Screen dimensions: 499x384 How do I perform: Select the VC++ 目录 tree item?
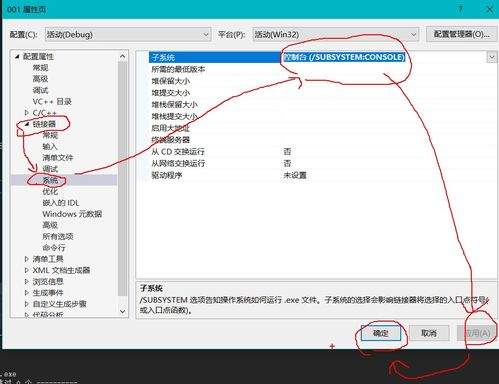click(52, 102)
